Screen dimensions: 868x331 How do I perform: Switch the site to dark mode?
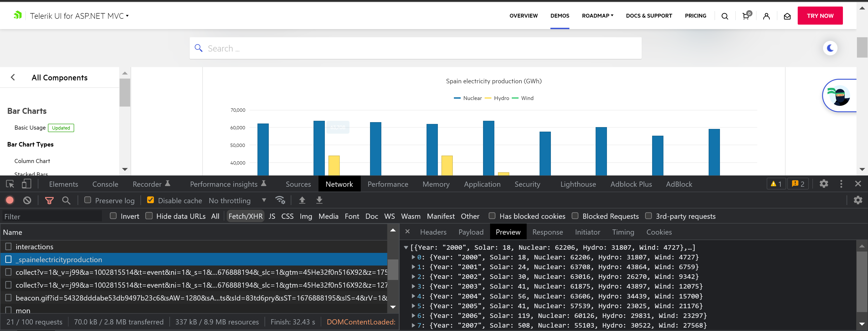(x=830, y=48)
